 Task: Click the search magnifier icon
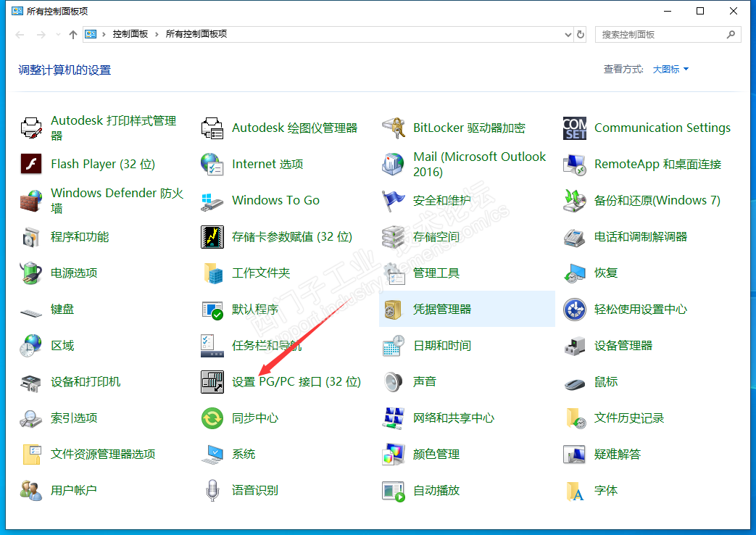click(731, 34)
